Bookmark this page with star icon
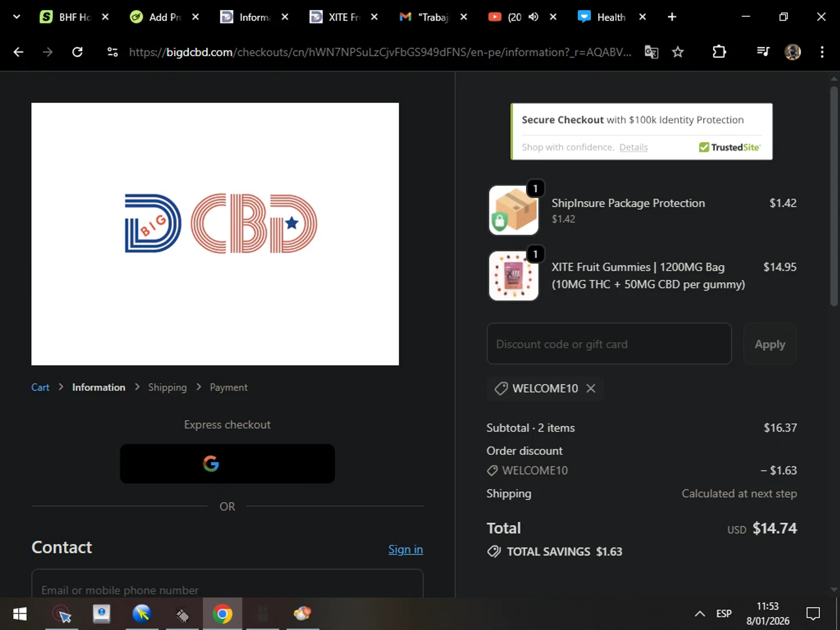 (x=678, y=52)
